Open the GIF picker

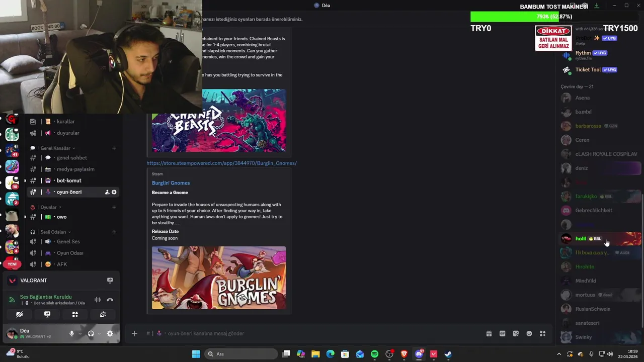[x=502, y=333]
